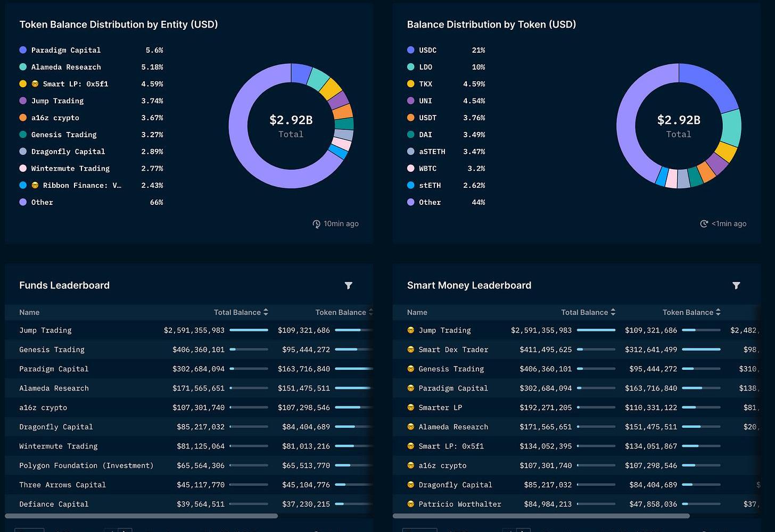The height and width of the screenshot is (532, 775).
Task: Click Token Balance Distribution by Entity title
Action: pyautogui.click(x=119, y=24)
